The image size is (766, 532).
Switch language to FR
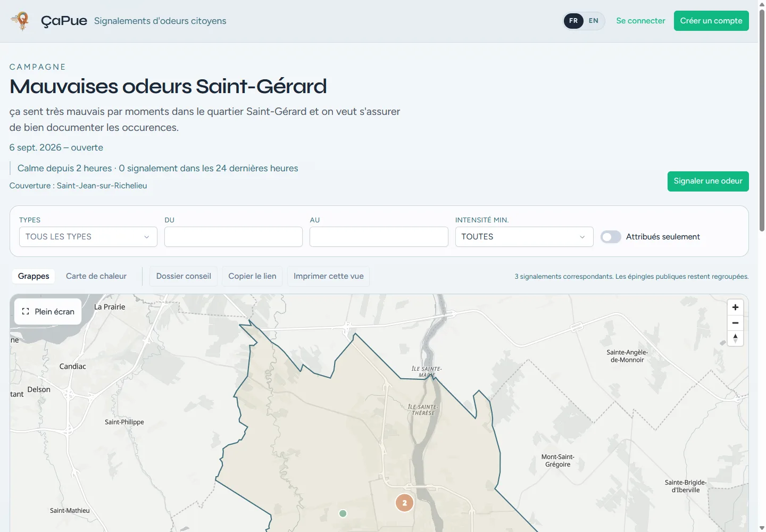pyautogui.click(x=573, y=21)
